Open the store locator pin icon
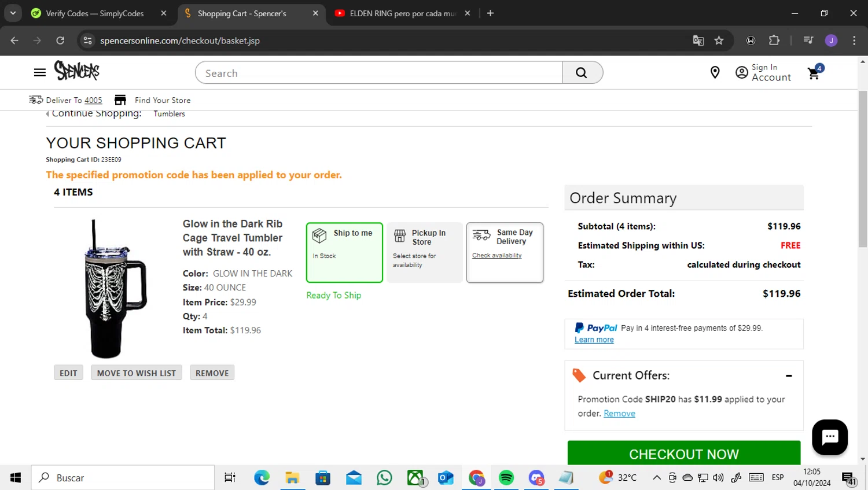 (x=715, y=72)
